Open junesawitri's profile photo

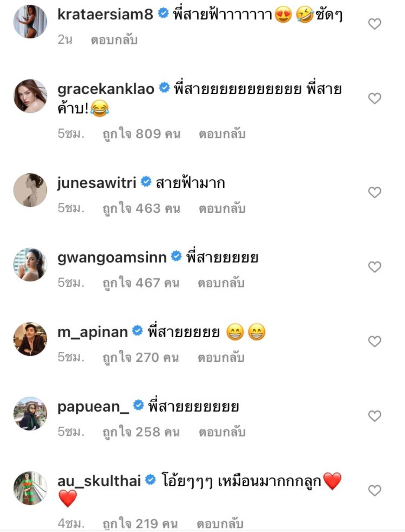[30, 190]
